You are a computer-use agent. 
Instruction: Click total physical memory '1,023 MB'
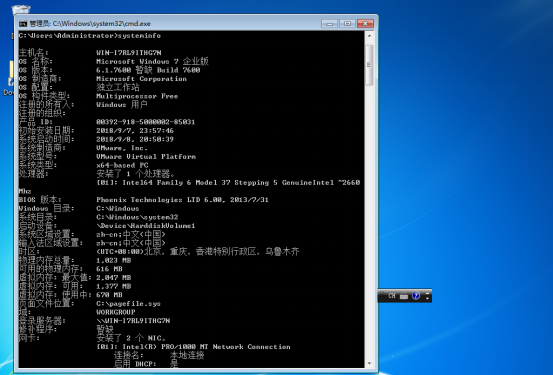(x=114, y=260)
